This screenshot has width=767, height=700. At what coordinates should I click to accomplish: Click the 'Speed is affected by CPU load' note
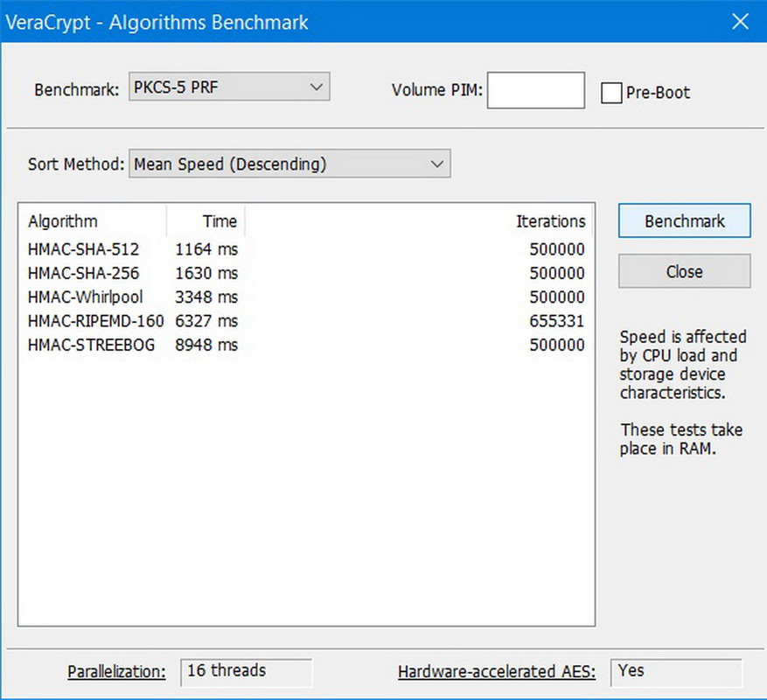pos(682,365)
